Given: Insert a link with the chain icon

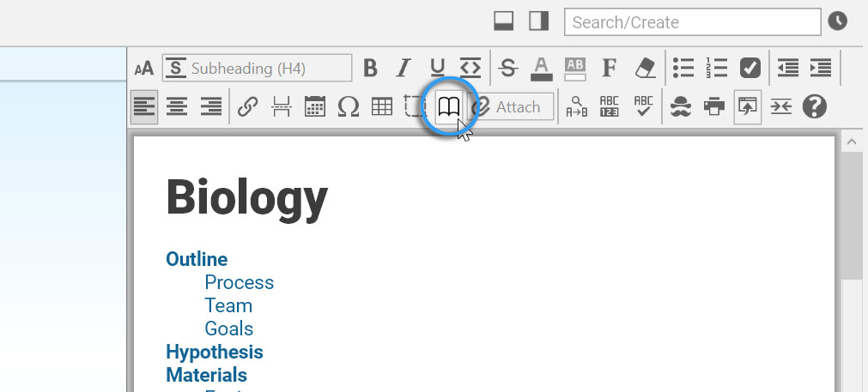Looking at the screenshot, I should coord(247,107).
